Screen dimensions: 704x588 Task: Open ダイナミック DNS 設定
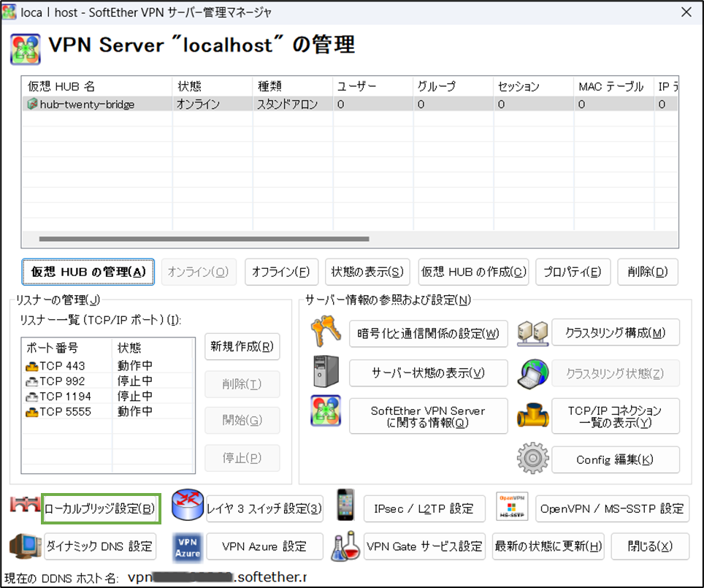tap(100, 546)
